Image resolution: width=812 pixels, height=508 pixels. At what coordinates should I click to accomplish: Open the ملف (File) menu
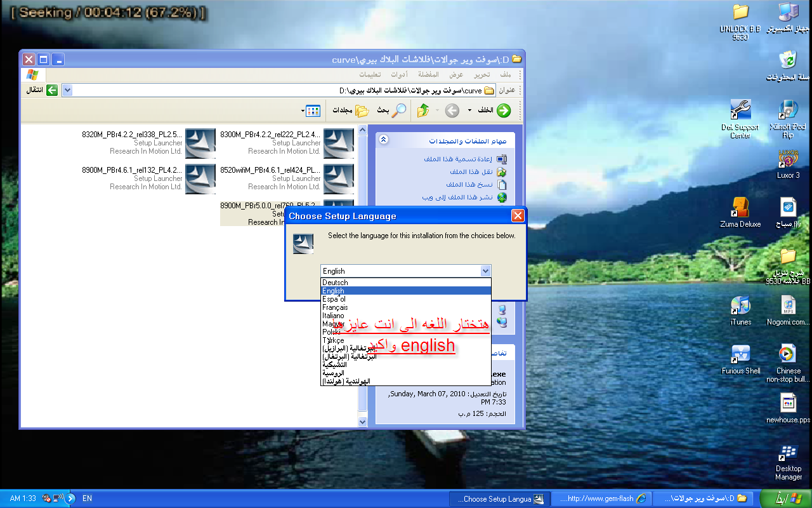tap(505, 75)
